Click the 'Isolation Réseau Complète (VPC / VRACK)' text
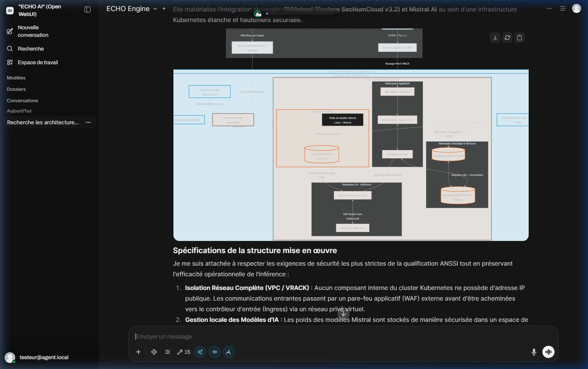Viewport: 588px width, 369px height. tap(247, 288)
